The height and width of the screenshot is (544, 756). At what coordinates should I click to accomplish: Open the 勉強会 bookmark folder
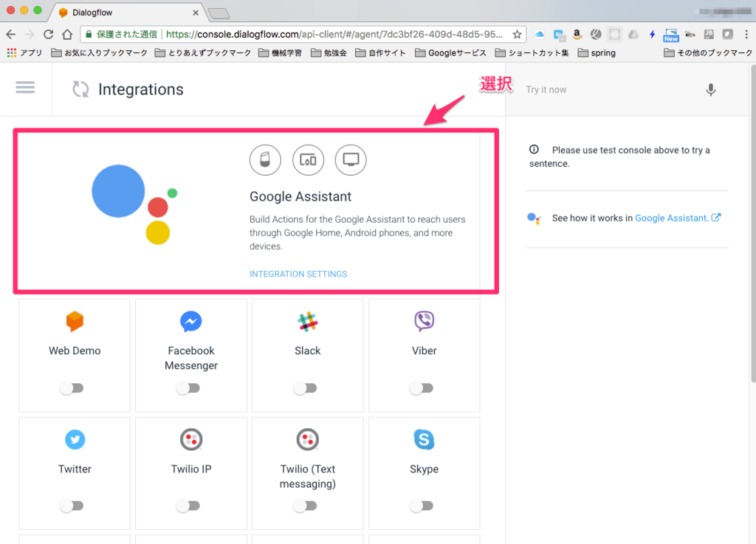coord(329,52)
